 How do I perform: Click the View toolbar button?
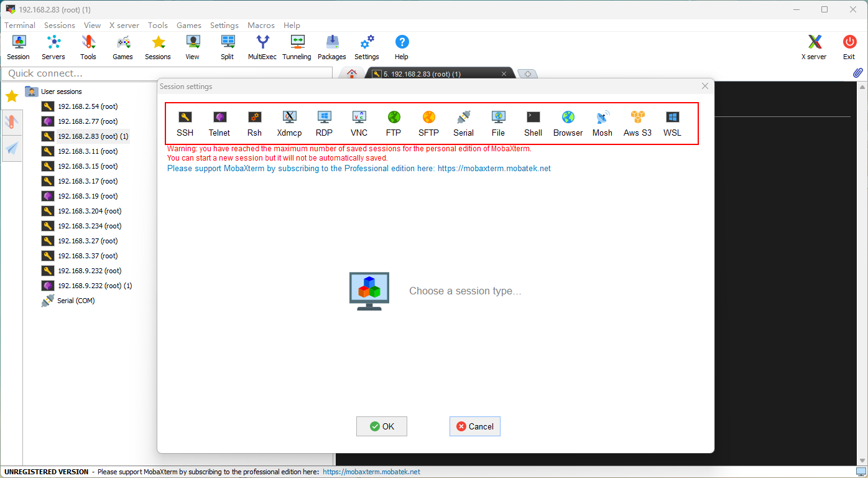click(193, 48)
